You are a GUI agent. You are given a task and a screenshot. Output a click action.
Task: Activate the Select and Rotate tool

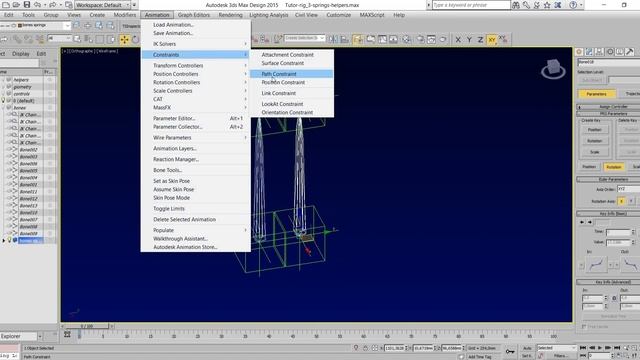(x=135, y=39)
